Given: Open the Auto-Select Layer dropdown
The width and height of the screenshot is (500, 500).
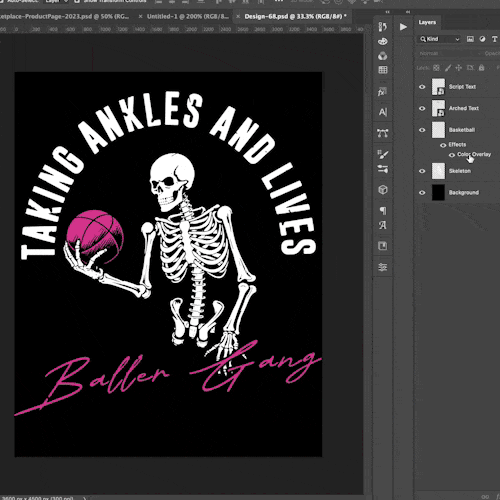Looking at the screenshot, I should coord(57,1).
